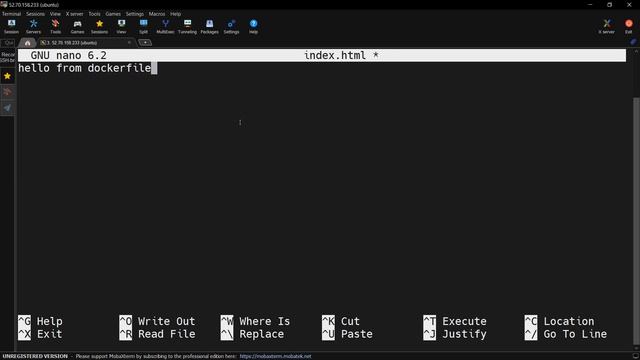This screenshot has width=640, height=360.
Task: Click the '^X Exit' shortcut label
Action: [40, 334]
